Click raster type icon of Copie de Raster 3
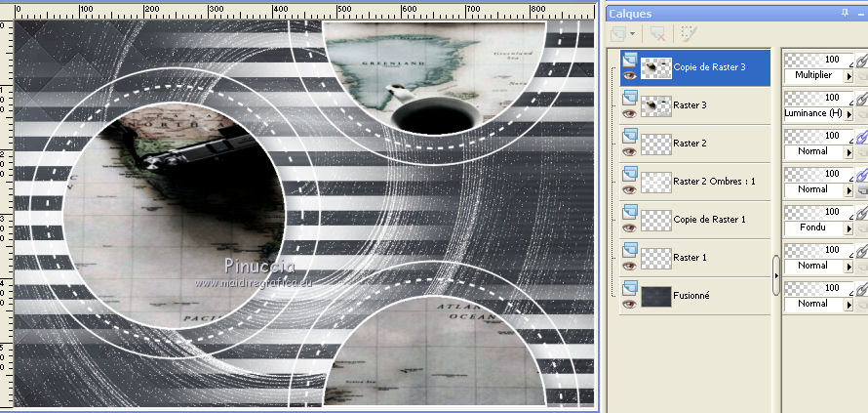This screenshot has width=868, height=413. coord(629,60)
